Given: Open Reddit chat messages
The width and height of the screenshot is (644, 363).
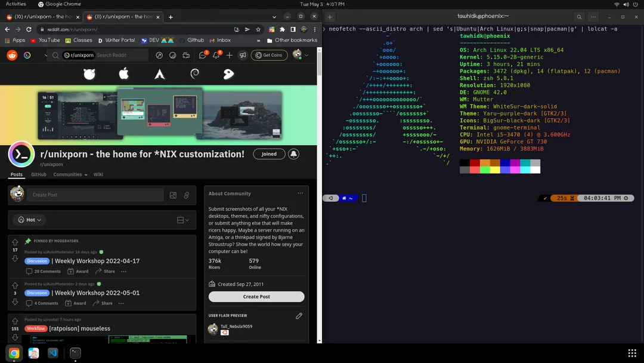Looking at the screenshot, I should coord(202,55).
